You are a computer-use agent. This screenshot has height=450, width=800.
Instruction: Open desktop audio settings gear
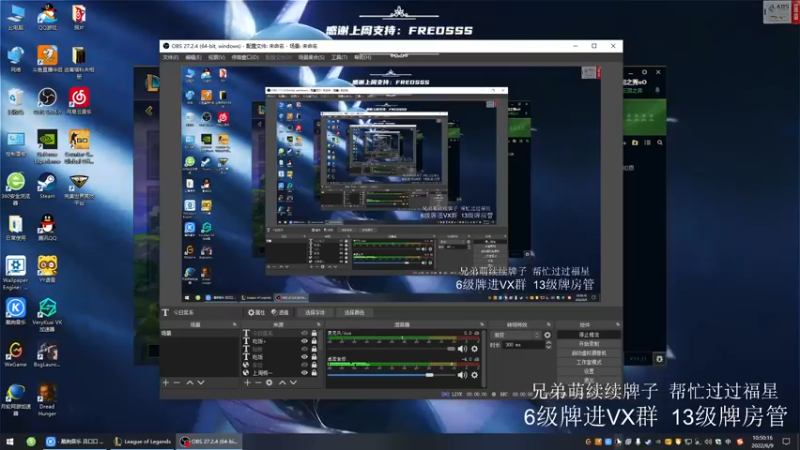474,375
